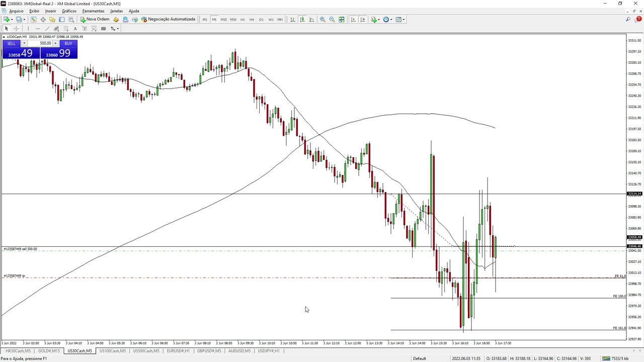The image size is (644, 362).
Task: Select the horizontal line drawing tool
Action: point(38,29)
